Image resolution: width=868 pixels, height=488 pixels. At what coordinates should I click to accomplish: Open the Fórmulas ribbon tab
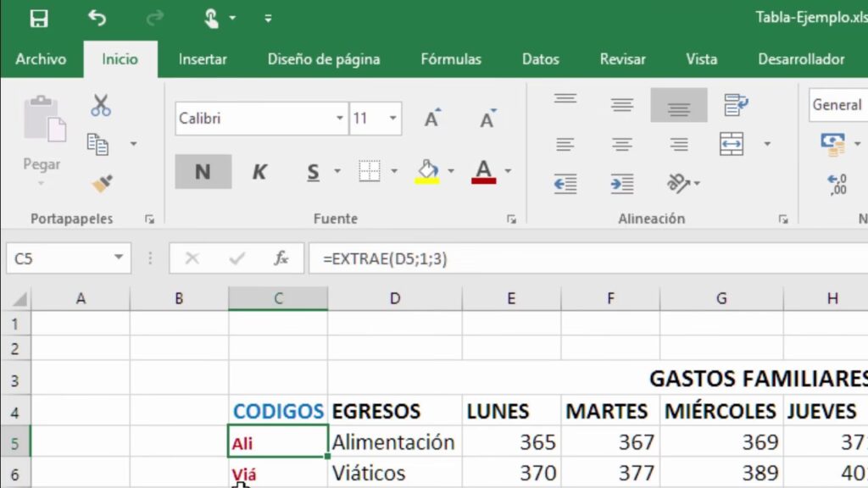click(451, 59)
